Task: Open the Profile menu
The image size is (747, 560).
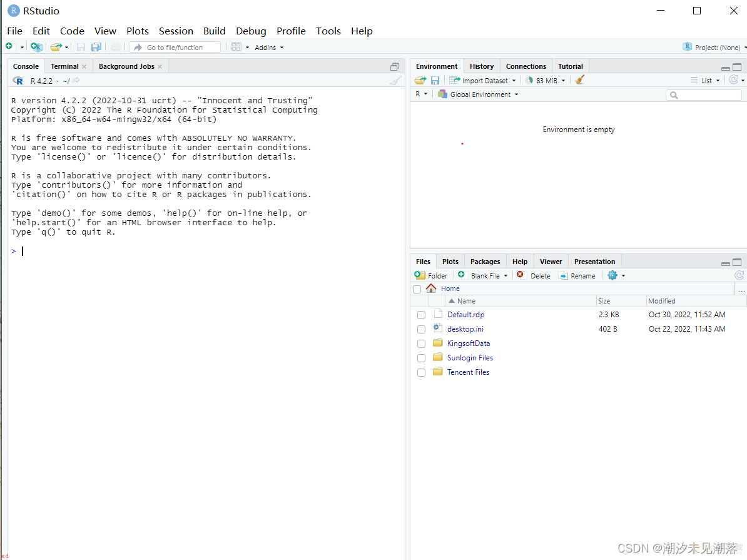Action: tap(291, 31)
